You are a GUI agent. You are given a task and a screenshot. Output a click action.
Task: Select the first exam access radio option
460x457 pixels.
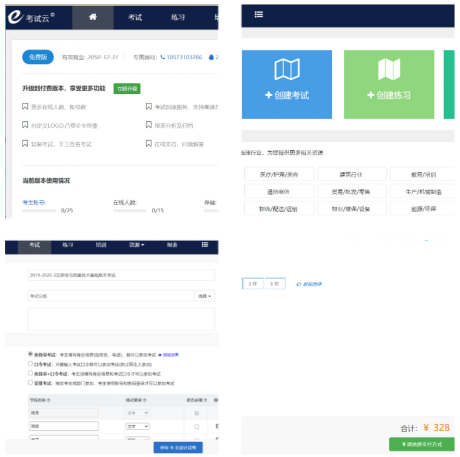point(31,354)
